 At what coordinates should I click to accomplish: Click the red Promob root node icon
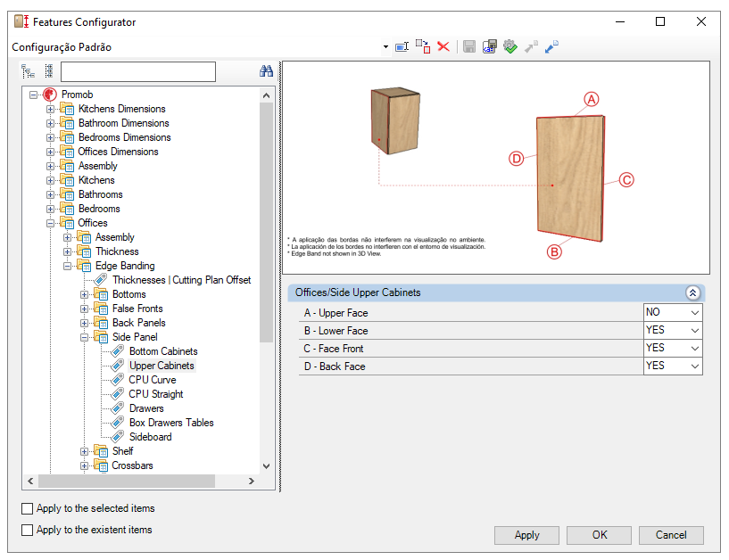point(50,95)
